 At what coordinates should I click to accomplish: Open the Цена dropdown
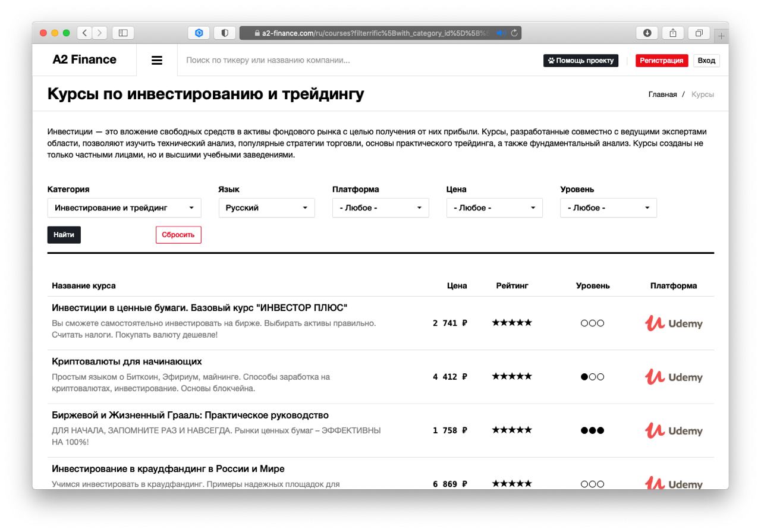(495, 208)
